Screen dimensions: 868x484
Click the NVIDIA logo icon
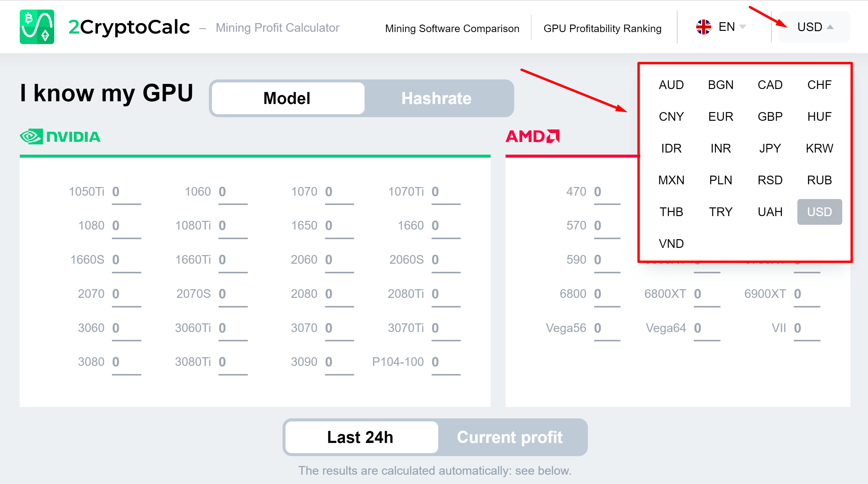pyautogui.click(x=33, y=136)
